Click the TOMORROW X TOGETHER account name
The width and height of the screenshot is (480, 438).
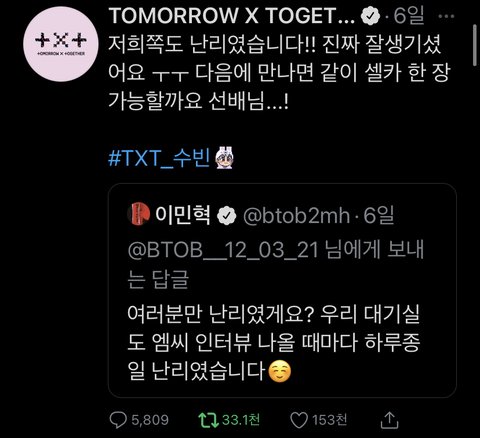click(232, 16)
